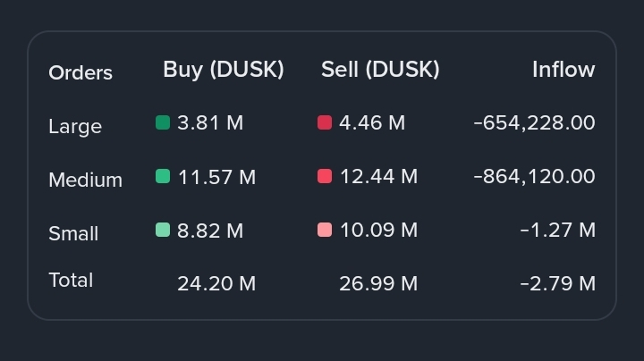This screenshot has width=644, height=361.
Task: Click the light green Small buy swatch
Action: [x=163, y=230]
